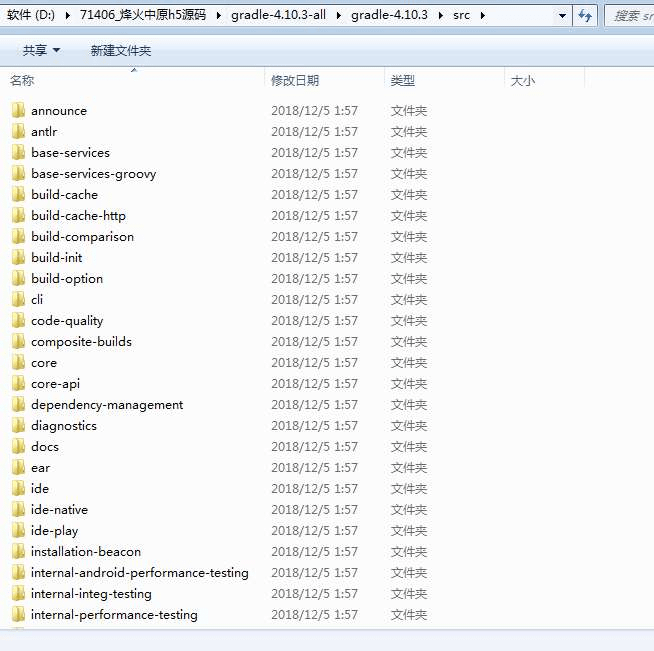The height and width of the screenshot is (651, 654).
Task: Click in the search box
Action: (x=631, y=16)
